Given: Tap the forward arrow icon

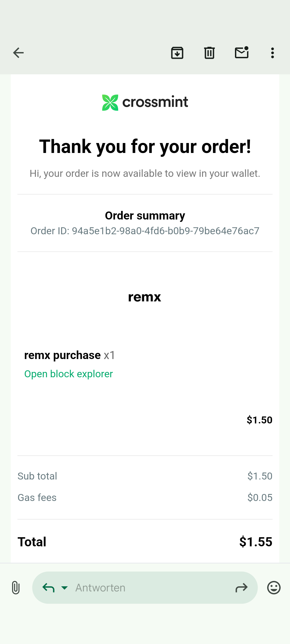Looking at the screenshot, I should pos(241,588).
